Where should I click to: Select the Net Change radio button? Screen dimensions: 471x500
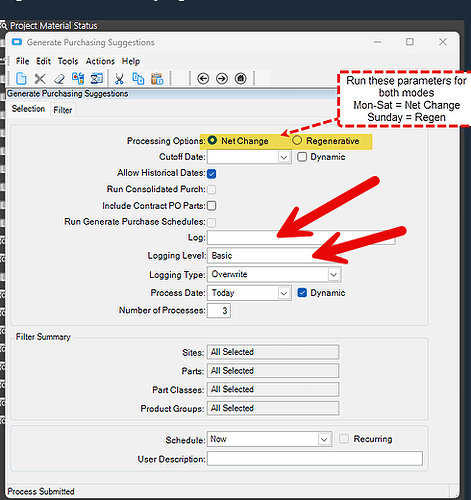pyautogui.click(x=212, y=140)
